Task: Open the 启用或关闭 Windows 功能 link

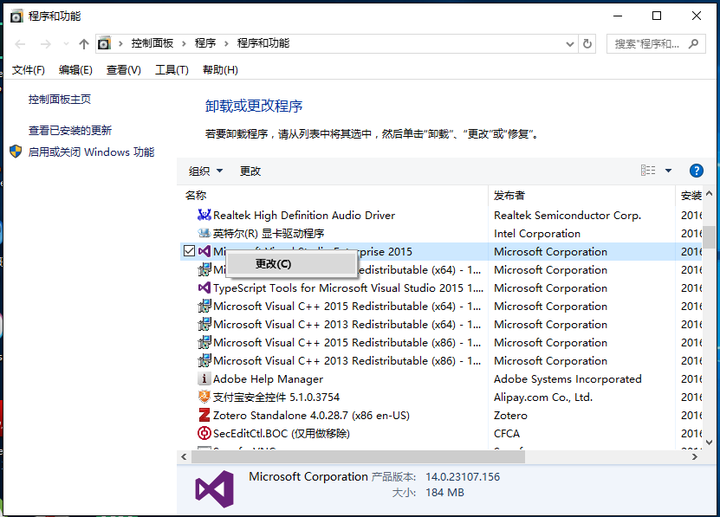Action: [x=91, y=152]
